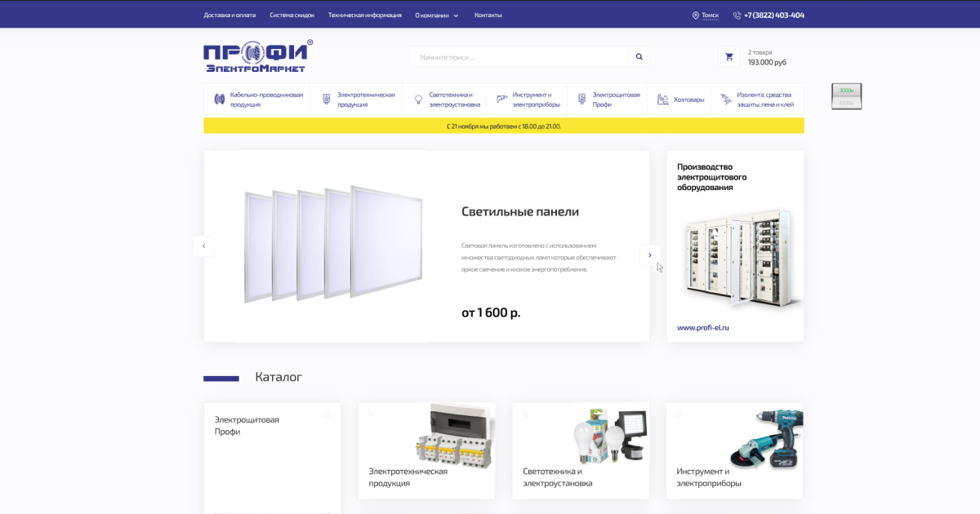Click the Изолента category icon
Image resolution: width=980 pixels, height=514 pixels.
[726, 100]
